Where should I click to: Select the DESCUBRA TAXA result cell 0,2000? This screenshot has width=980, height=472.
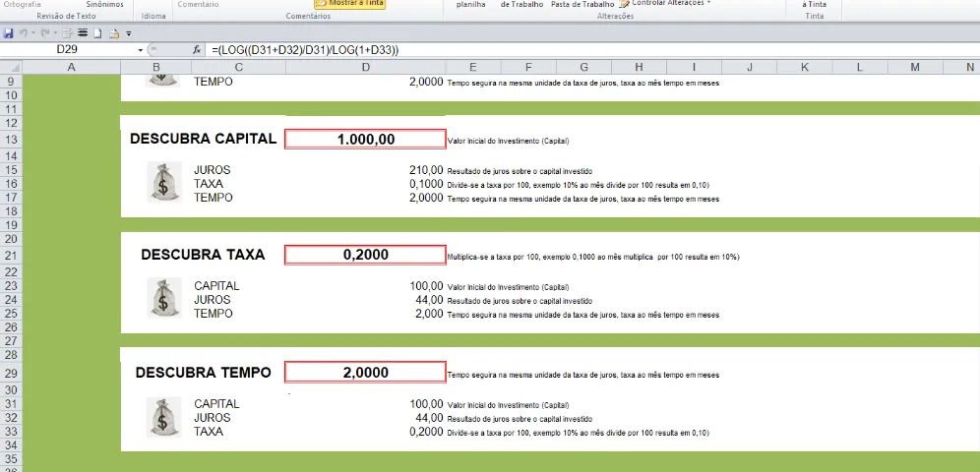(366, 255)
